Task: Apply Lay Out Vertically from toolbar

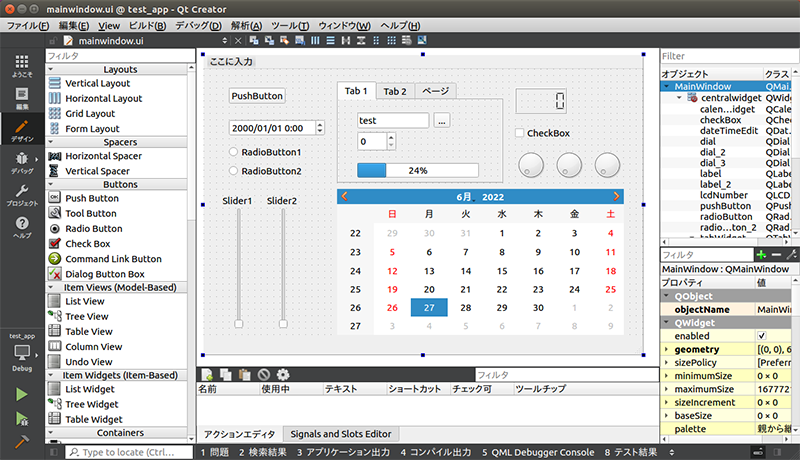Action: (331, 40)
